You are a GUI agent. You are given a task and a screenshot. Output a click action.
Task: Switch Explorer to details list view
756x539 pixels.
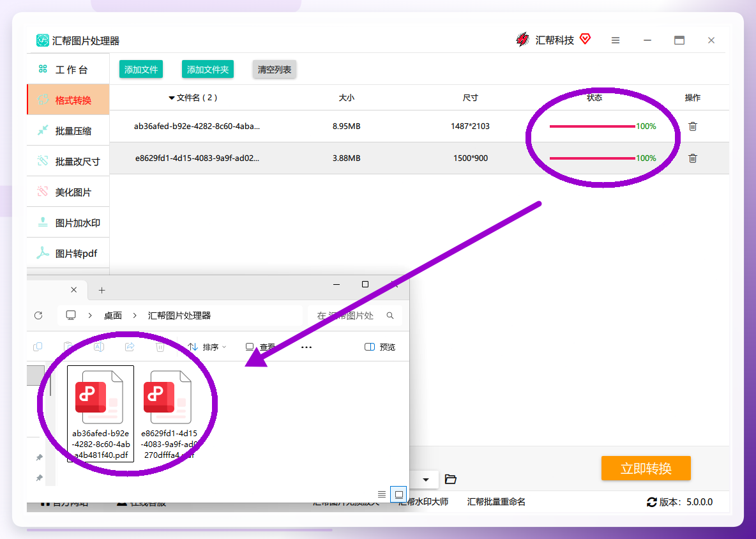point(381,494)
